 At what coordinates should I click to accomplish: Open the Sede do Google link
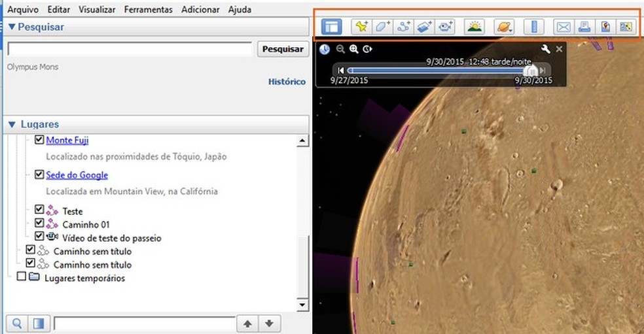tap(77, 175)
